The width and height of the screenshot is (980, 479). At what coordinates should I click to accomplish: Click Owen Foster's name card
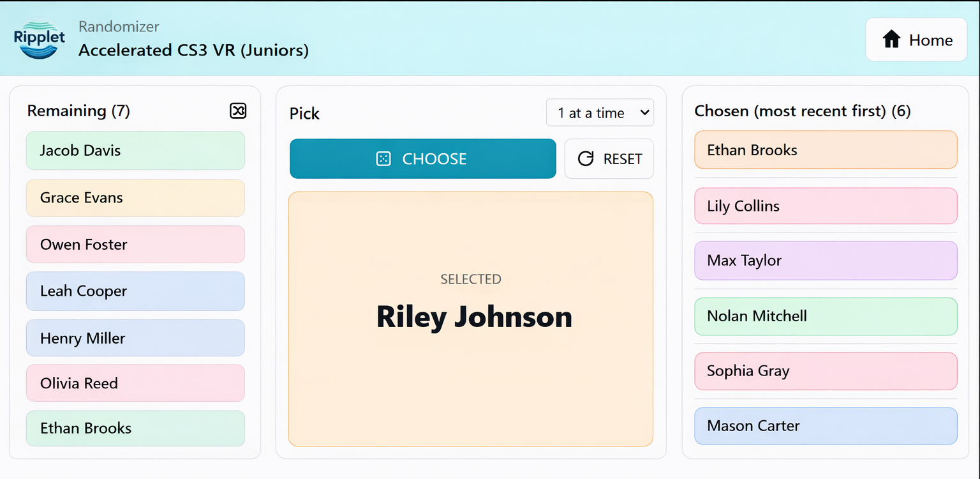pyautogui.click(x=135, y=245)
